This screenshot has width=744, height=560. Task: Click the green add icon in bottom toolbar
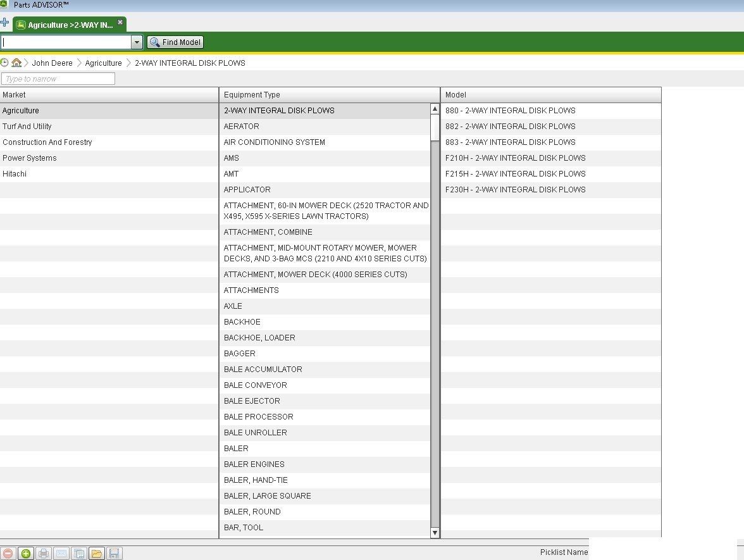click(25, 554)
